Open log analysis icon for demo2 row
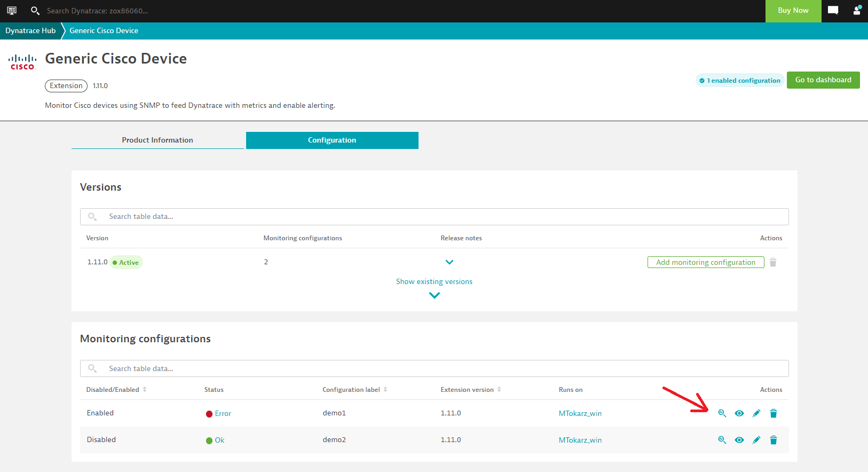868x472 pixels. click(x=722, y=440)
